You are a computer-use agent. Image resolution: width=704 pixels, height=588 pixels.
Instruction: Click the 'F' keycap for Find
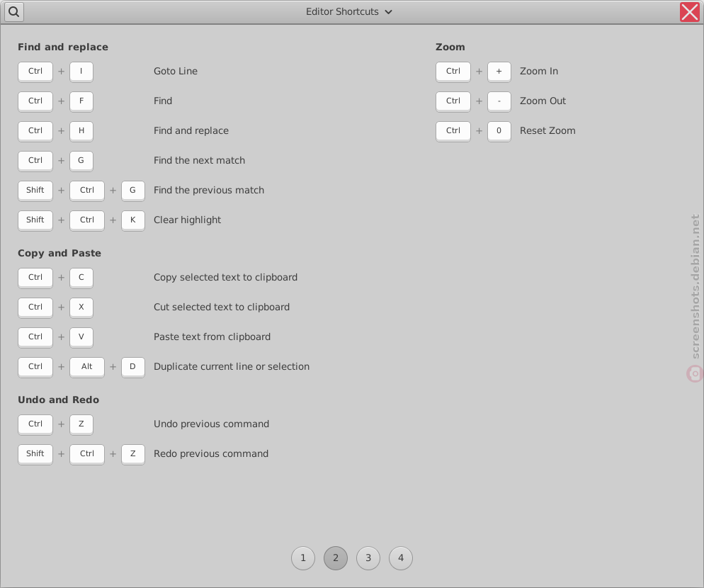(81, 101)
